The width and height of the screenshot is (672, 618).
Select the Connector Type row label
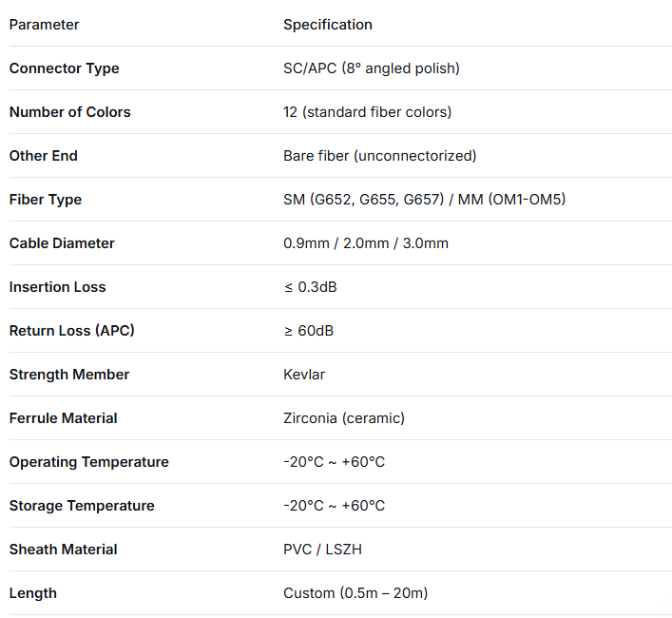65,68
